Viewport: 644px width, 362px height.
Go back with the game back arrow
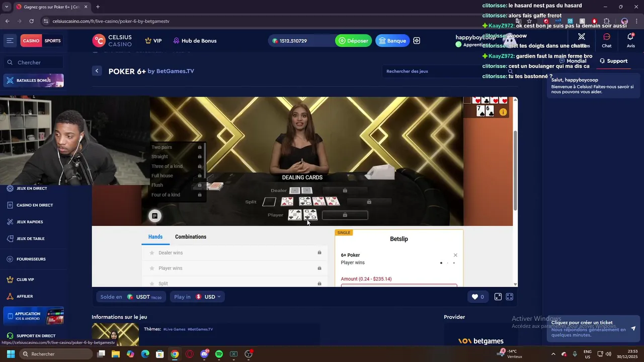(97, 71)
